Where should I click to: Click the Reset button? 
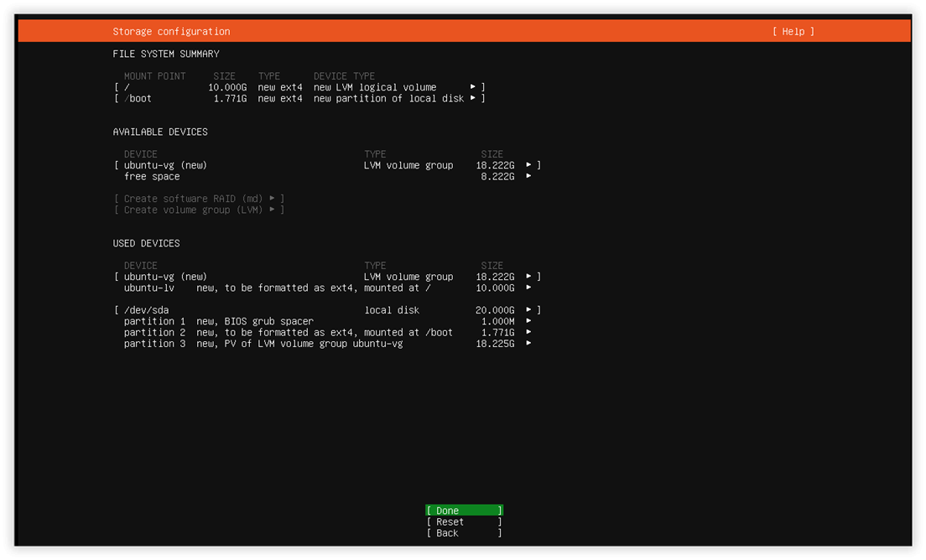click(x=464, y=522)
